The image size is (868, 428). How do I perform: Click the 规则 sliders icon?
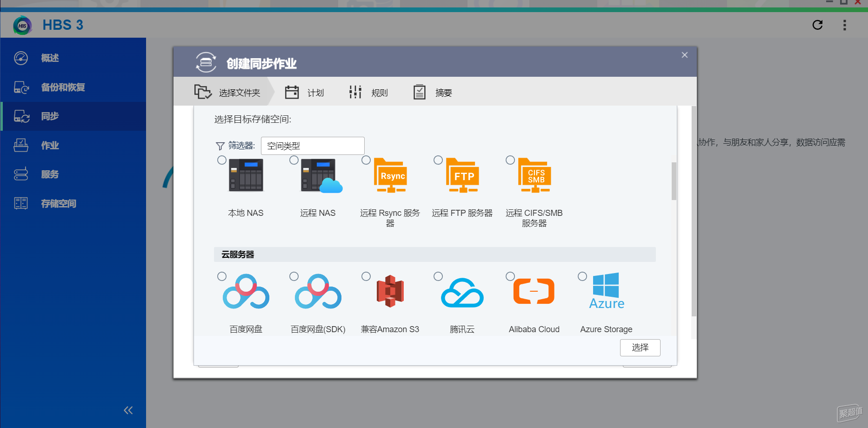click(355, 92)
